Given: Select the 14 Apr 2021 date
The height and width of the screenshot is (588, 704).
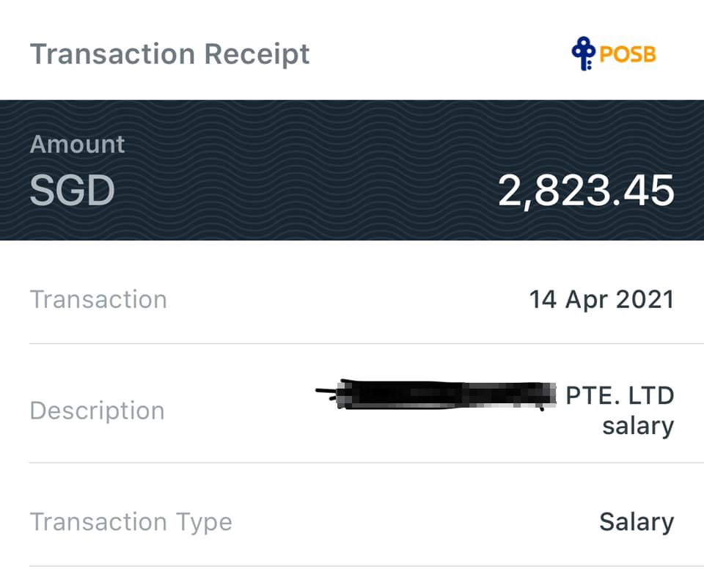Looking at the screenshot, I should click(x=601, y=300).
